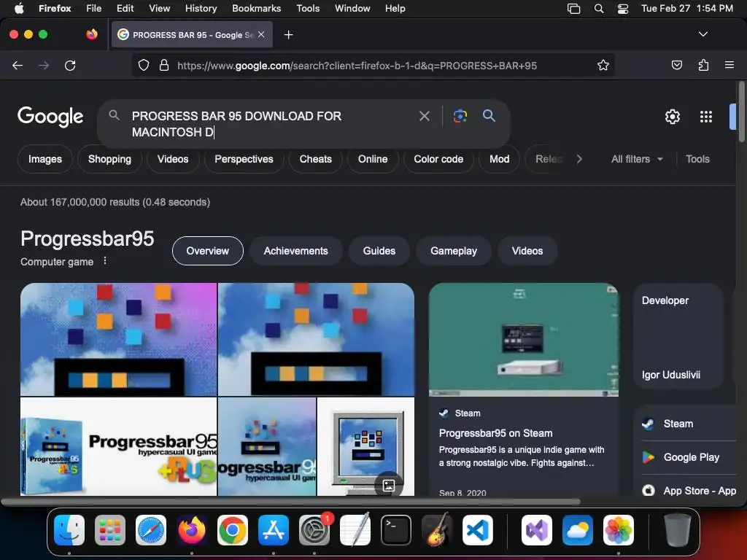The image size is (747, 560).
Task: Open the Firefox File menu
Action: (94, 9)
